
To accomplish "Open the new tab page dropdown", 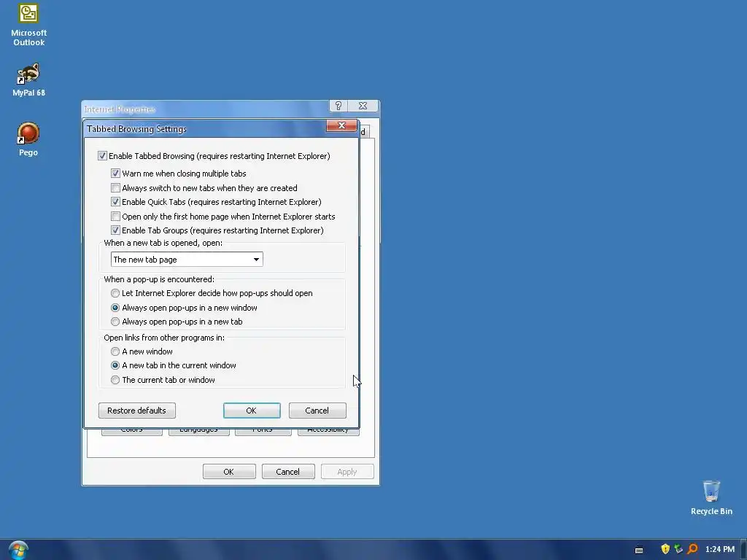I will (187, 260).
